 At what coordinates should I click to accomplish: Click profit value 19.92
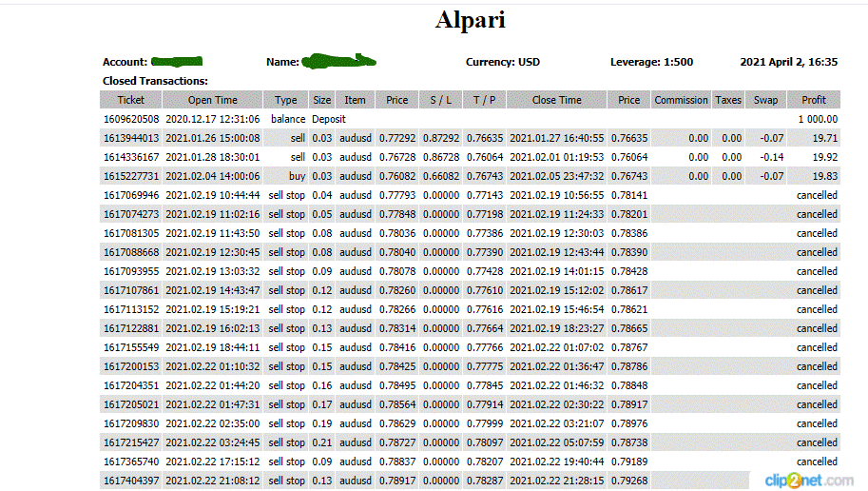825,157
